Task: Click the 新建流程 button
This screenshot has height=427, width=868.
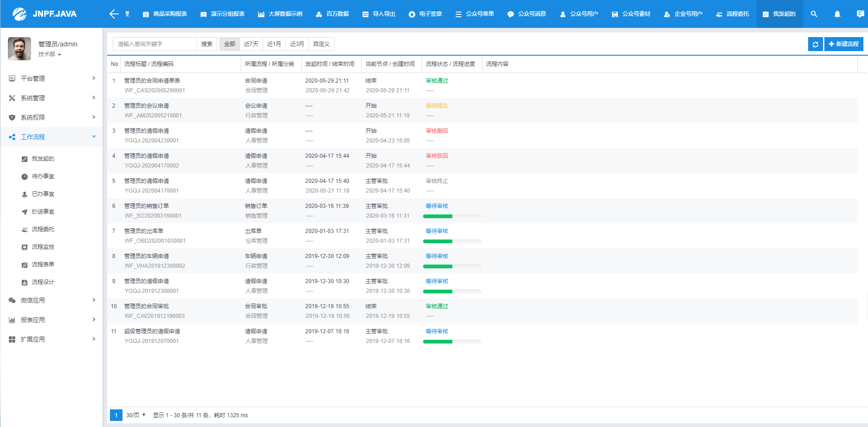Action: (843, 44)
